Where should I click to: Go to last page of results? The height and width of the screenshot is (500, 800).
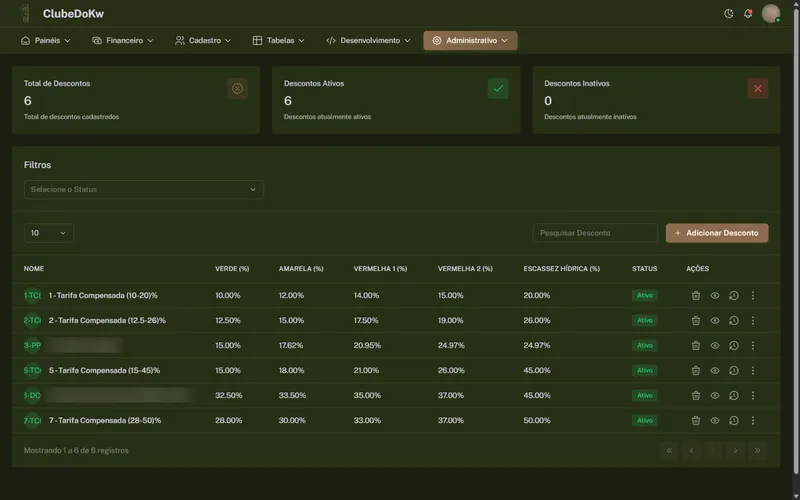757,451
